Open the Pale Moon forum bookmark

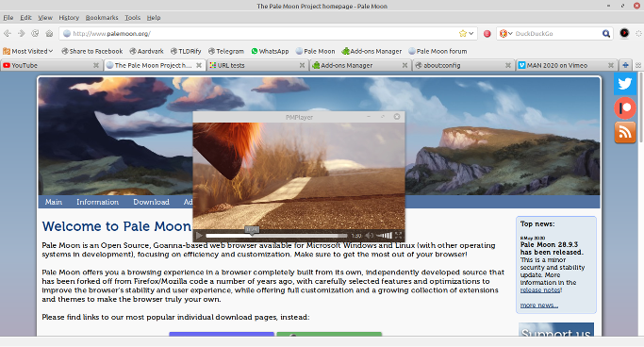438,51
